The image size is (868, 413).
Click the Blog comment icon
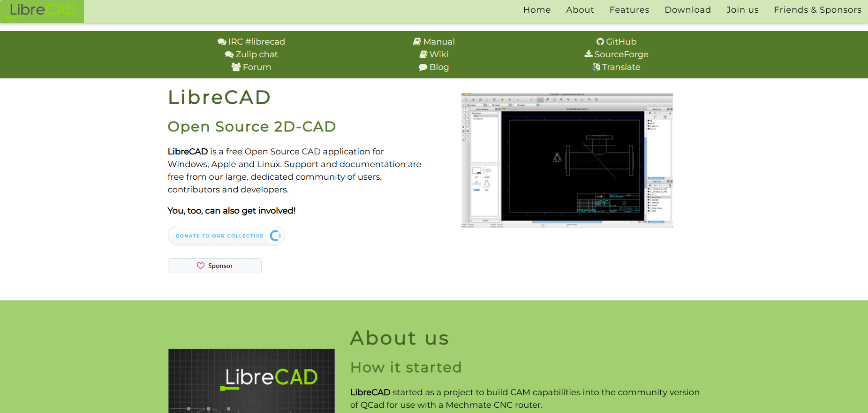[x=423, y=67]
